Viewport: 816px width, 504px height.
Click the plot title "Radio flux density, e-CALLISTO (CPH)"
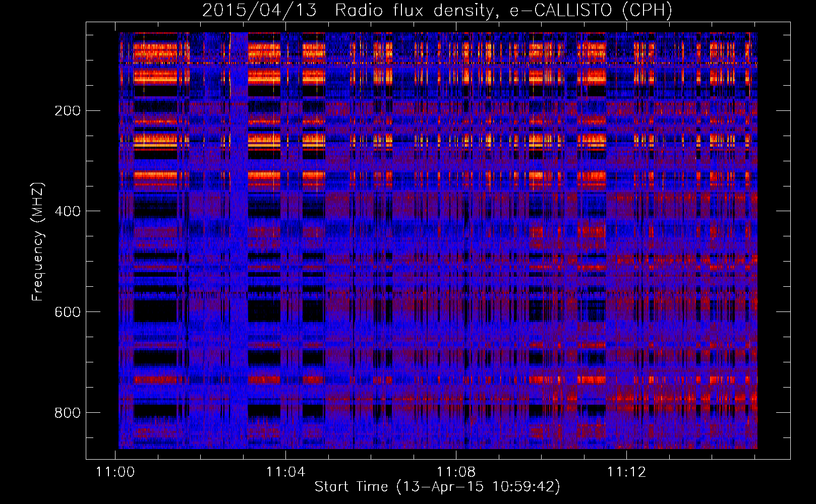click(503, 11)
